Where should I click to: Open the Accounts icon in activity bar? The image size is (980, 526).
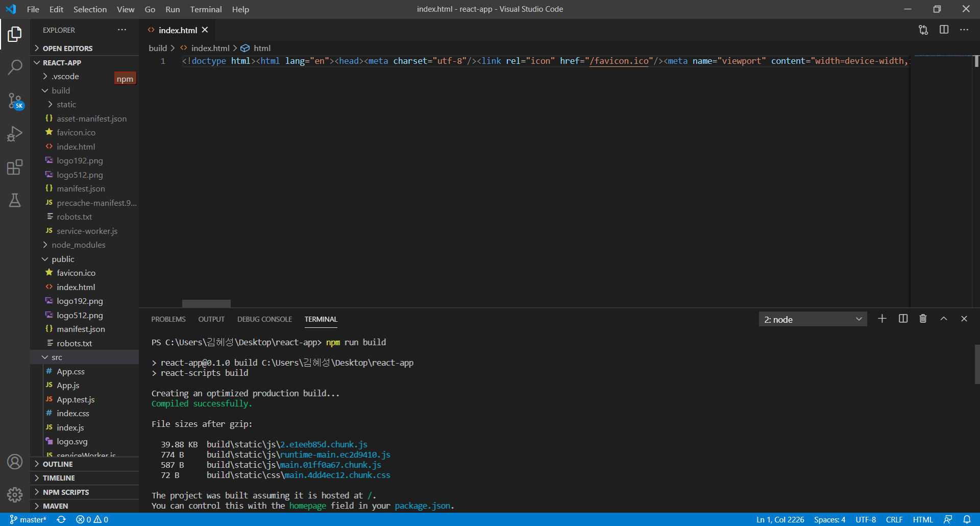pyautogui.click(x=15, y=462)
